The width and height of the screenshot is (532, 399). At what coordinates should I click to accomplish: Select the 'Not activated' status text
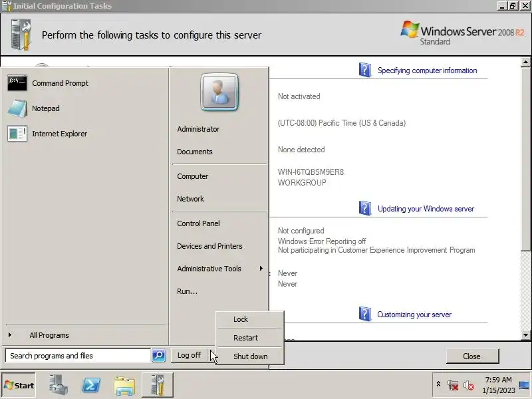299,96
